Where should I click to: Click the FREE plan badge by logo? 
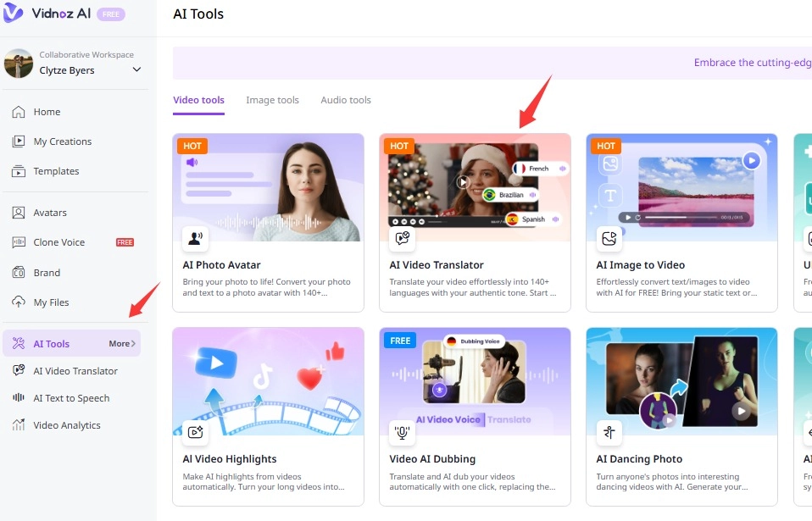[x=111, y=14]
